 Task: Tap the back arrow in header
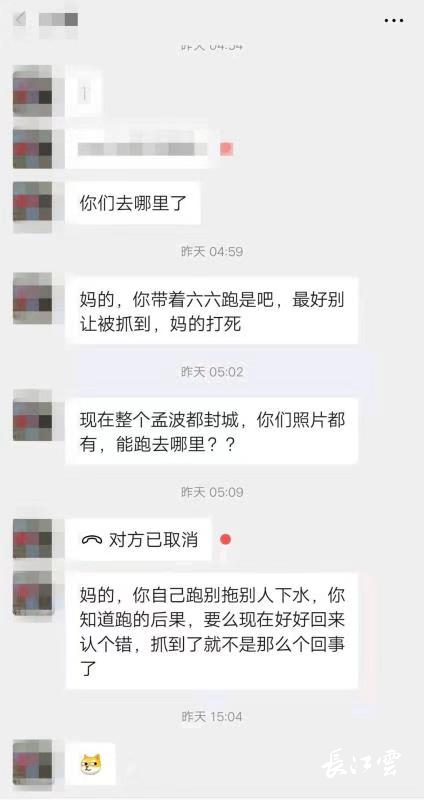point(20,19)
